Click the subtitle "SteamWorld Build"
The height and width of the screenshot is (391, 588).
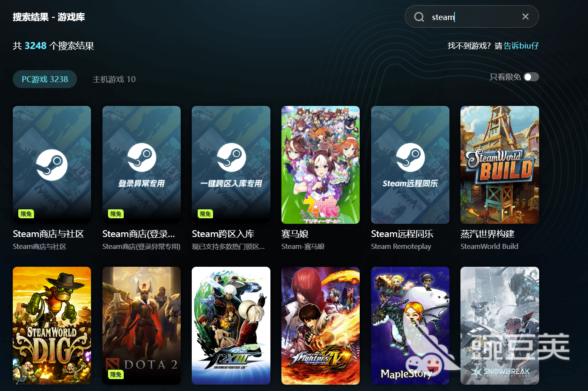(489, 247)
